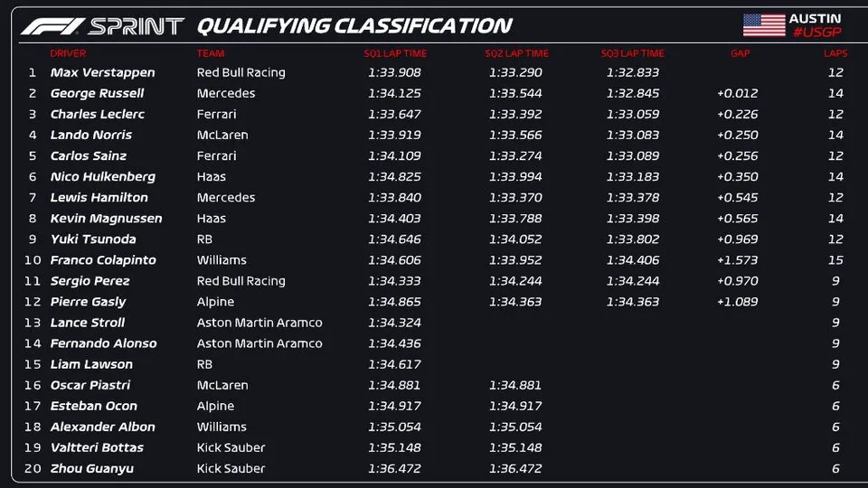
Task: Click Oscar Piastri's SQ1 time 1:34.881
Action: point(395,385)
